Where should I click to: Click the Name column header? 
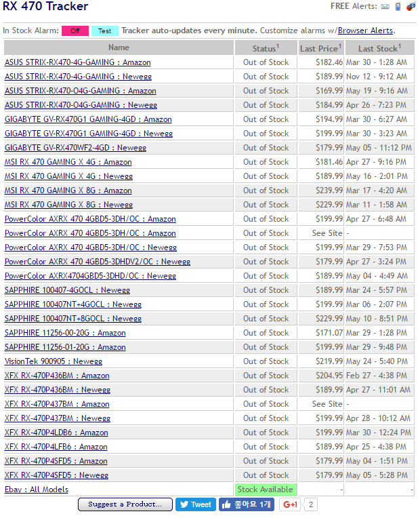coord(119,47)
